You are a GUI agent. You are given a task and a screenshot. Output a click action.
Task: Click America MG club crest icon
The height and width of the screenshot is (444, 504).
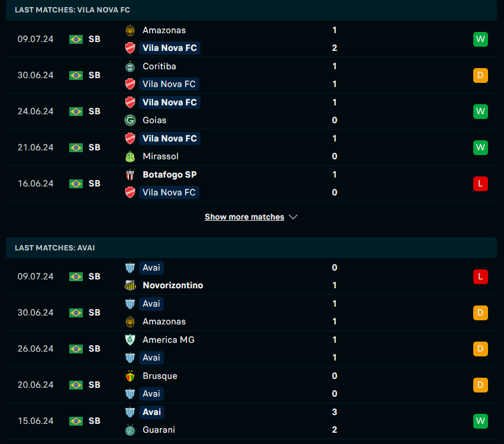[130, 340]
